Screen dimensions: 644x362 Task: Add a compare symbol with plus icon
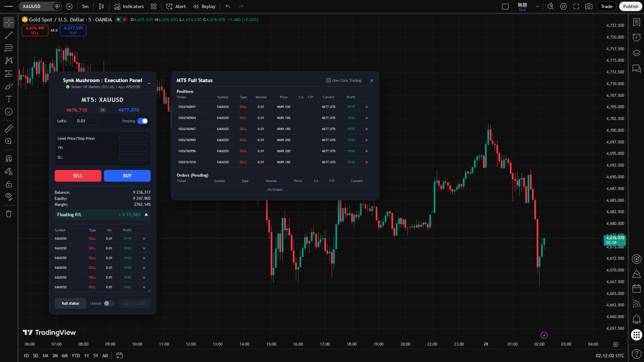pos(69,6)
